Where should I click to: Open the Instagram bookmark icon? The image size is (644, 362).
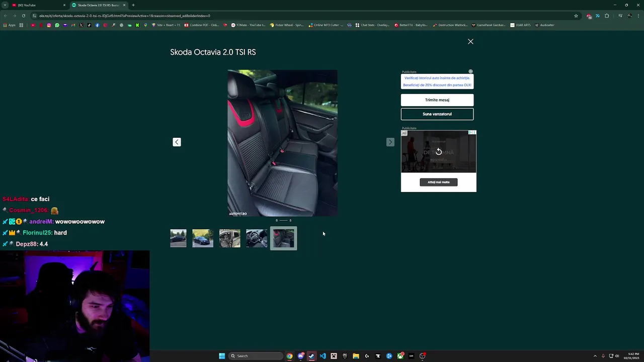tap(49, 25)
